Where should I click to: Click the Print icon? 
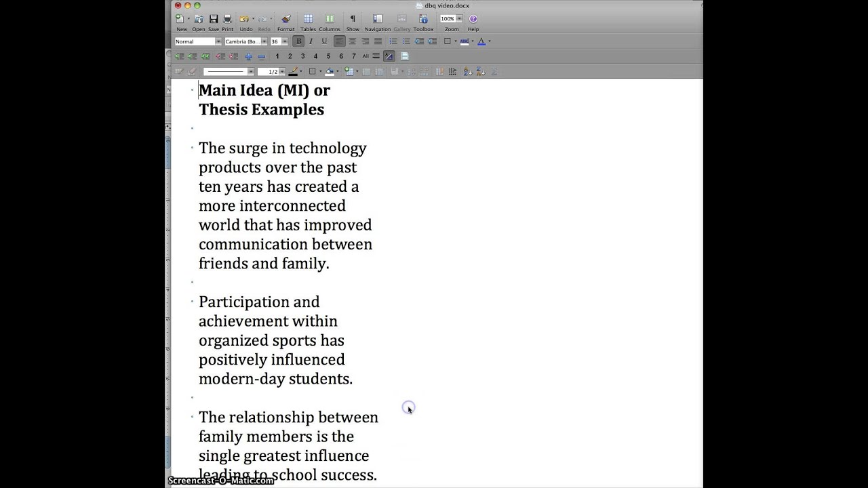(227, 19)
